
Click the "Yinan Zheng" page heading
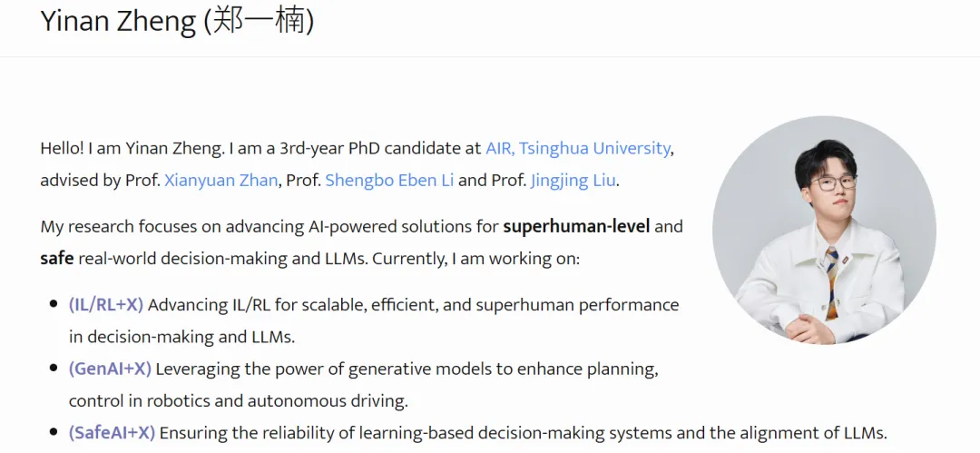click(x=118, y=21)
